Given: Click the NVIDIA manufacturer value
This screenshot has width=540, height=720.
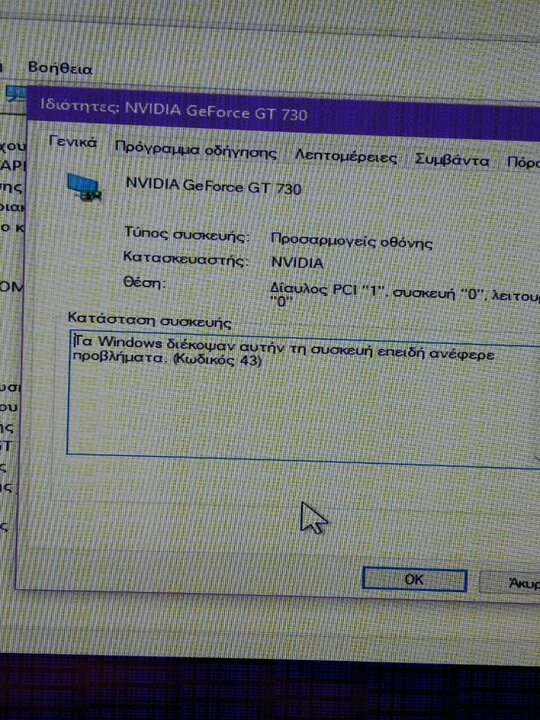Looking at the screenshot, I should click(x=297, y=263).
